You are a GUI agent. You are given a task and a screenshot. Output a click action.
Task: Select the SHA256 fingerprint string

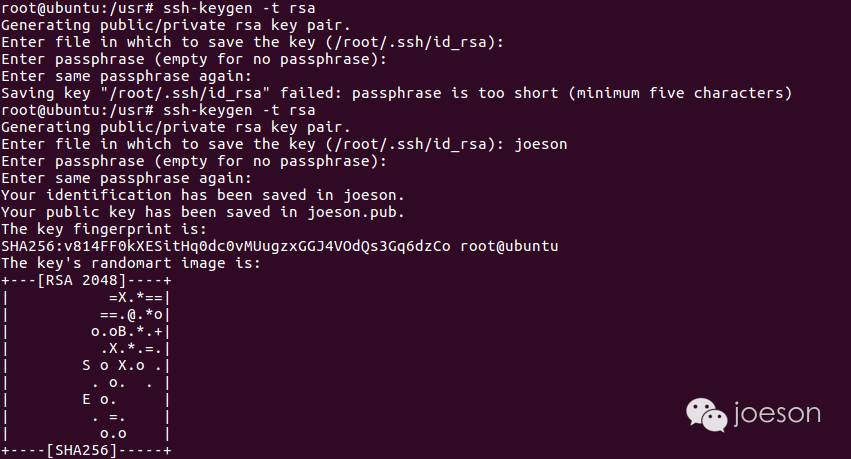pos(226,246)
